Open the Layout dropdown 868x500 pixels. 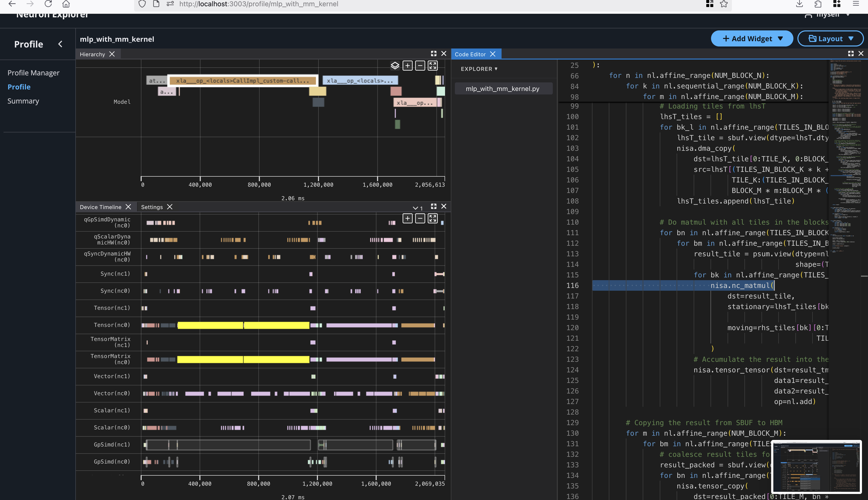830,38
